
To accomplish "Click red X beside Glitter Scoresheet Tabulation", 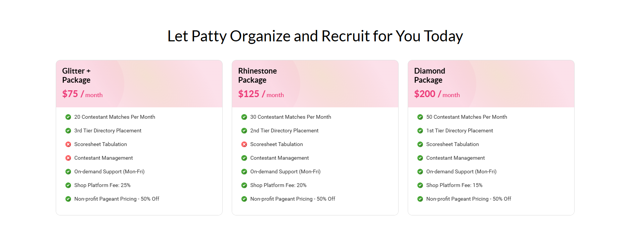I will (x=68, y=144).
